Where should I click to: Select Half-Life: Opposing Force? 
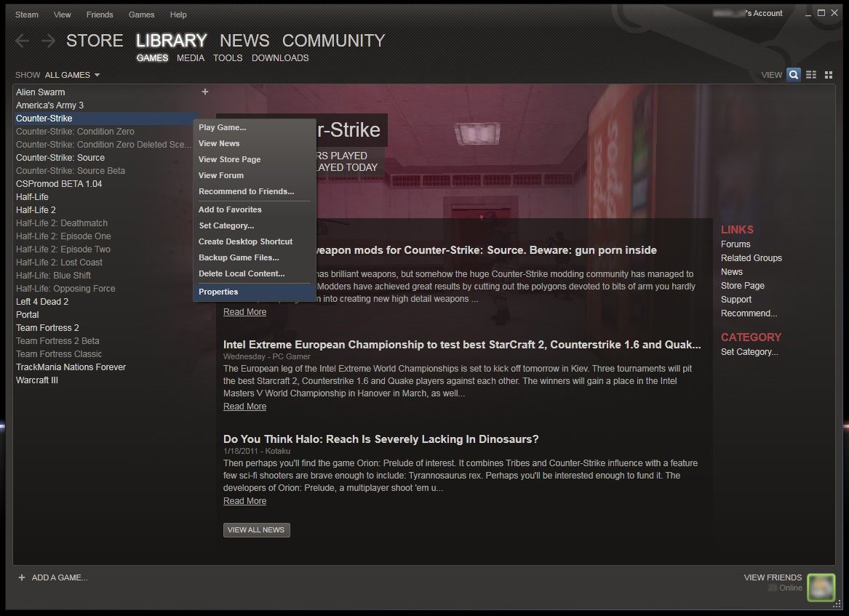tap(65, 289)
